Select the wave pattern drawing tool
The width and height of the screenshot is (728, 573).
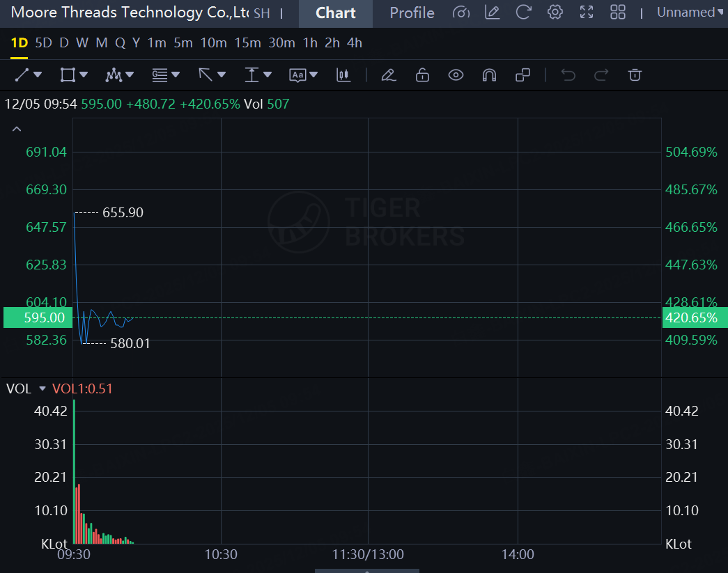(x=114, y=74)
